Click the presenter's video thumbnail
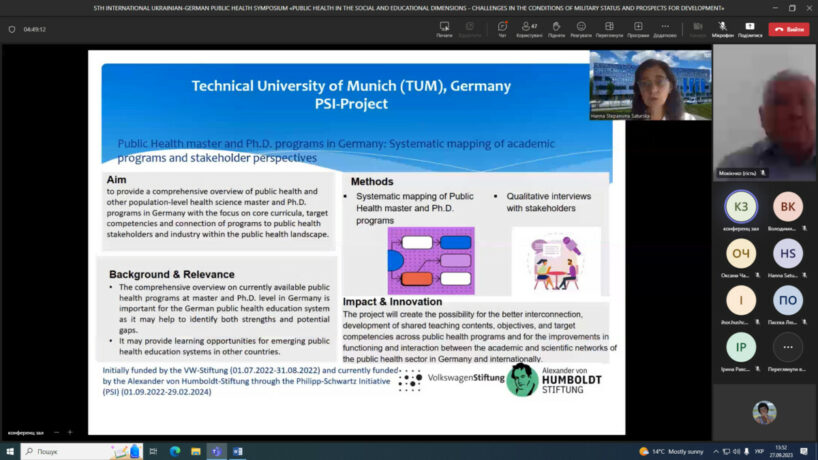 (650, 85)
